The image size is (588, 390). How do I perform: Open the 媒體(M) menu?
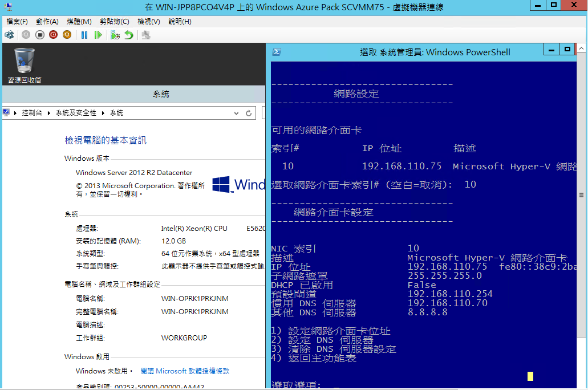79,22
